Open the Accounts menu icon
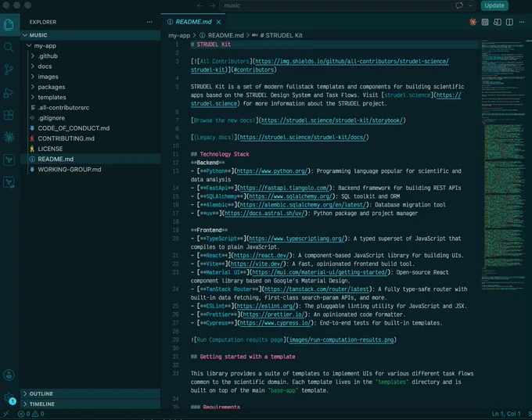This screenshot has height=420, width=532. click(9, 375)
